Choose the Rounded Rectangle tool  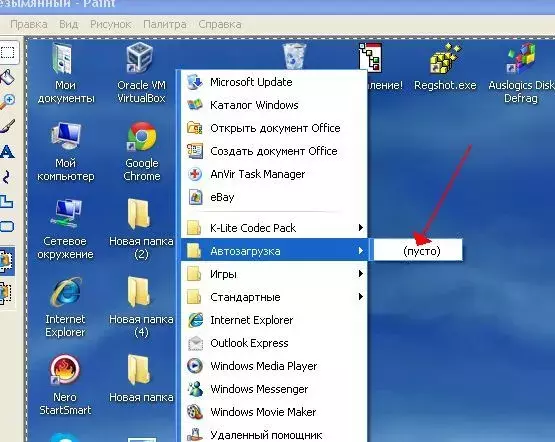pos(6,226)
